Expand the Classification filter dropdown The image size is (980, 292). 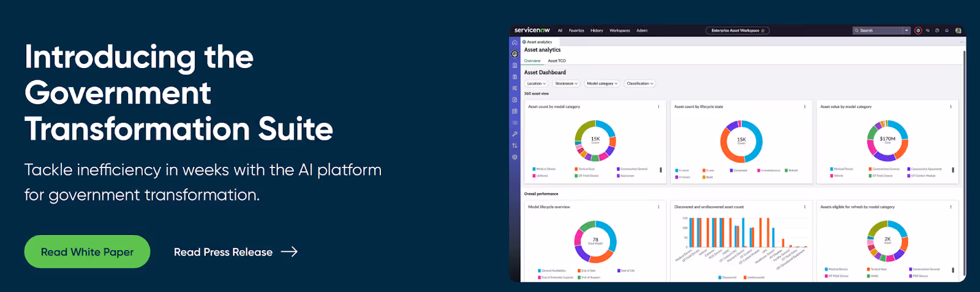[x=640, y=83]
